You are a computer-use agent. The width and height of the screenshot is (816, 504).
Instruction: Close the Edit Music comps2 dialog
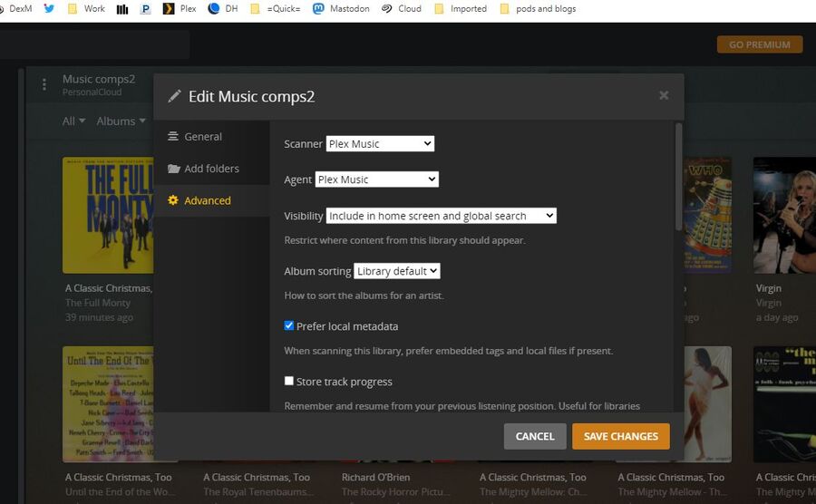[x=664, y=95]
